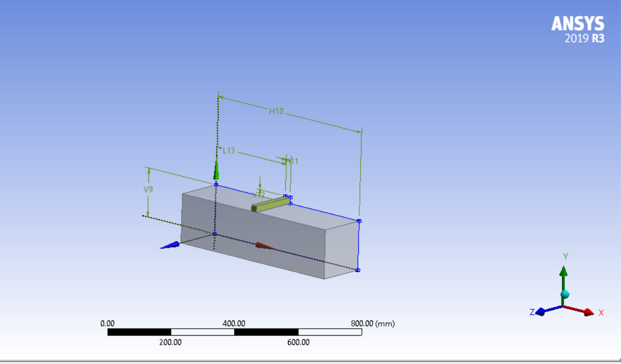Select the H10 dimension label

tap(276, 112)
